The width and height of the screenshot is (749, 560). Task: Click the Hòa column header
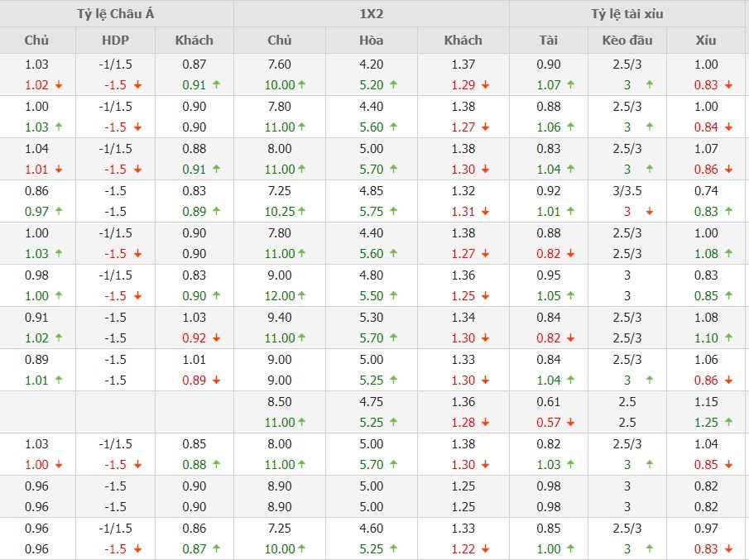click(x=371, y=40)
